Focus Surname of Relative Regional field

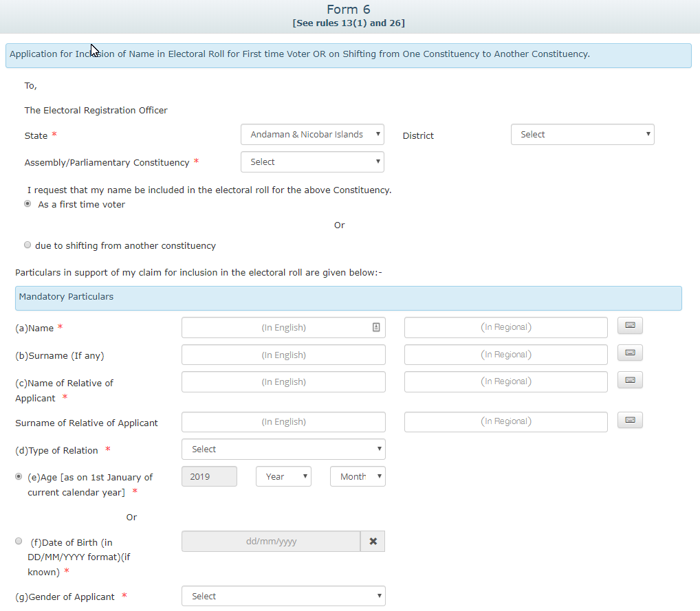(506, 422)
